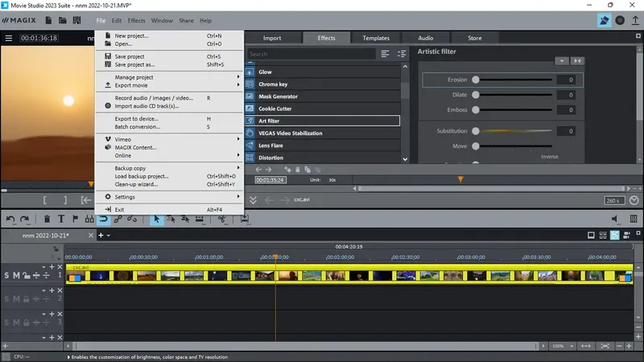Image resolution: width=644 pixels, height=362 pixels.
Task: Click the ungroup broken link icon
Action: [132, 219]
